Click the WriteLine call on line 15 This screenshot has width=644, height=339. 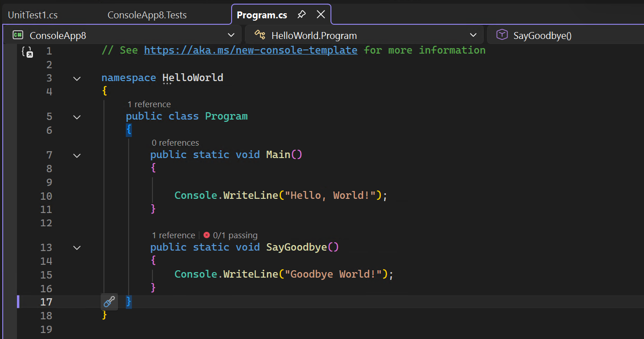coord(251,274)
